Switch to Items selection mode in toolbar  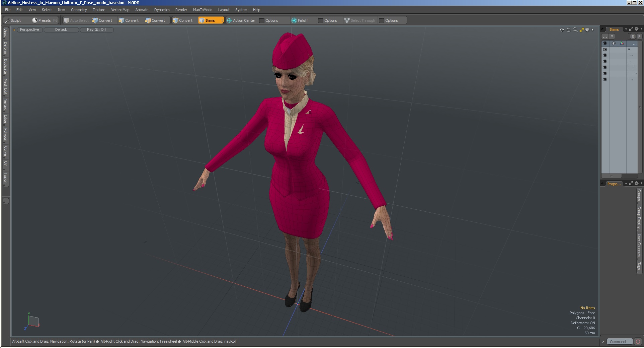(211, 20)
